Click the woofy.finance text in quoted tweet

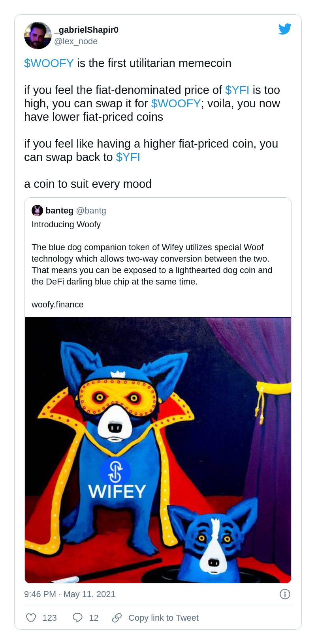(x=58, y=305)
